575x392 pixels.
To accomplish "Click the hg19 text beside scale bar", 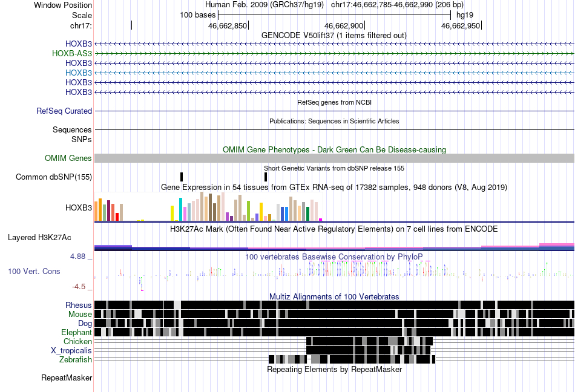I will coord(465,15).
